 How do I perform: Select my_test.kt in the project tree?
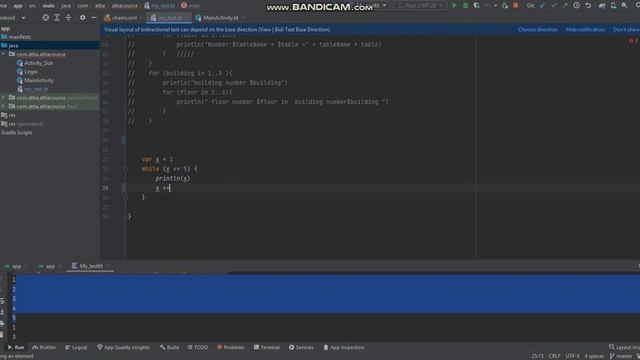(32, 89)
